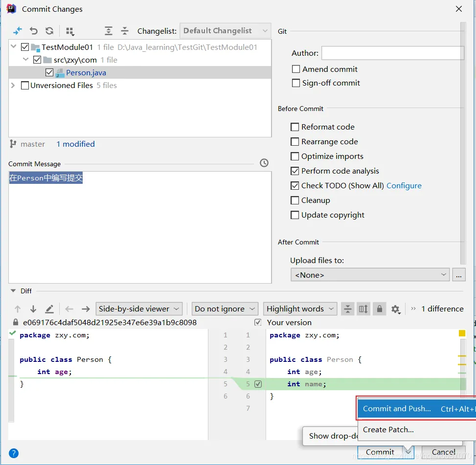Click the Group By toolbar icon

70,31
